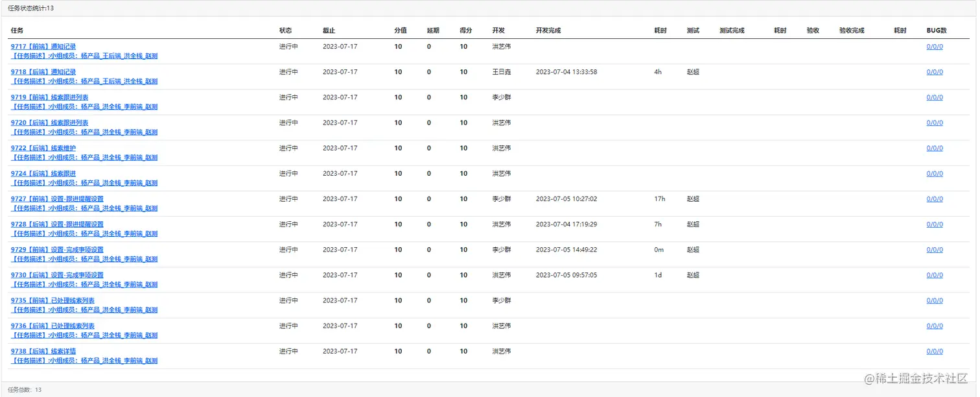This screenshot has height=397, width=980.
Task: Open task 9738 后端 线索详情 link
Action: coord(43,351)
